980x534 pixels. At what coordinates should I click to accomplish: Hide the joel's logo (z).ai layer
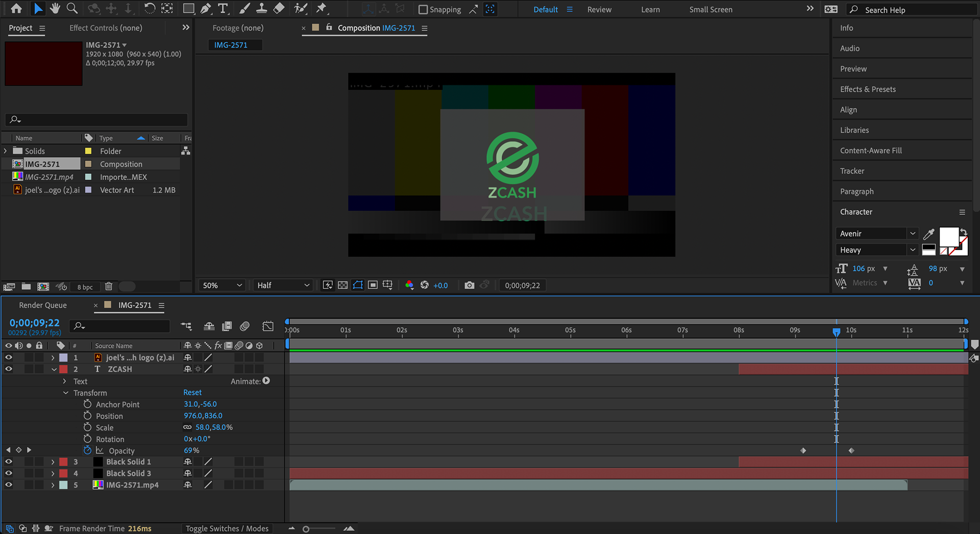tap(9, 358)
